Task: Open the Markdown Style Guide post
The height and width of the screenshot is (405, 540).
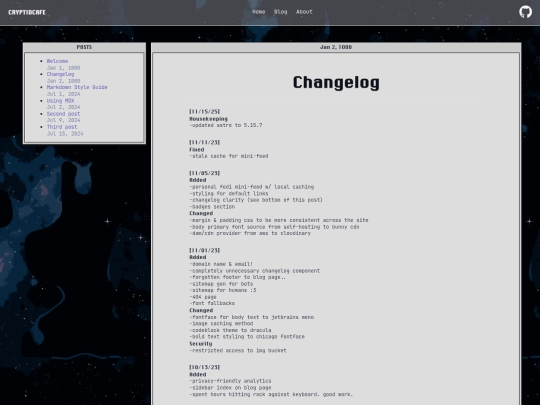Action: [77, 87]
